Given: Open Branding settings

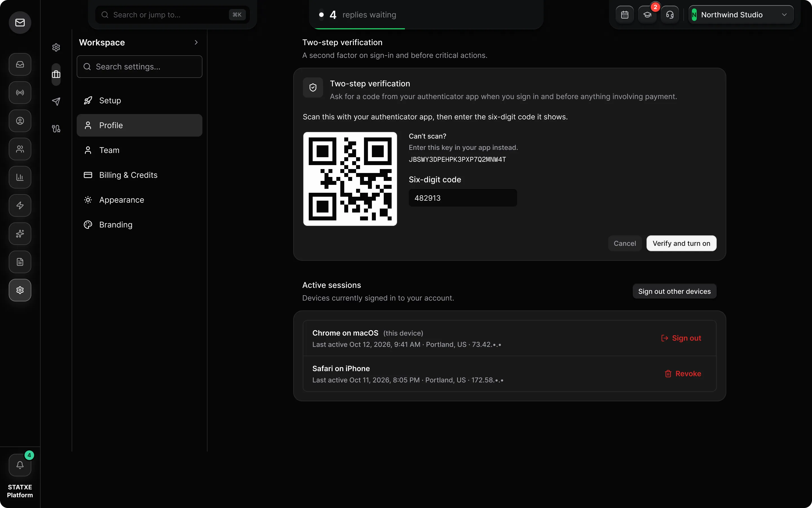Looking at the screenshot, I should 140,225.
